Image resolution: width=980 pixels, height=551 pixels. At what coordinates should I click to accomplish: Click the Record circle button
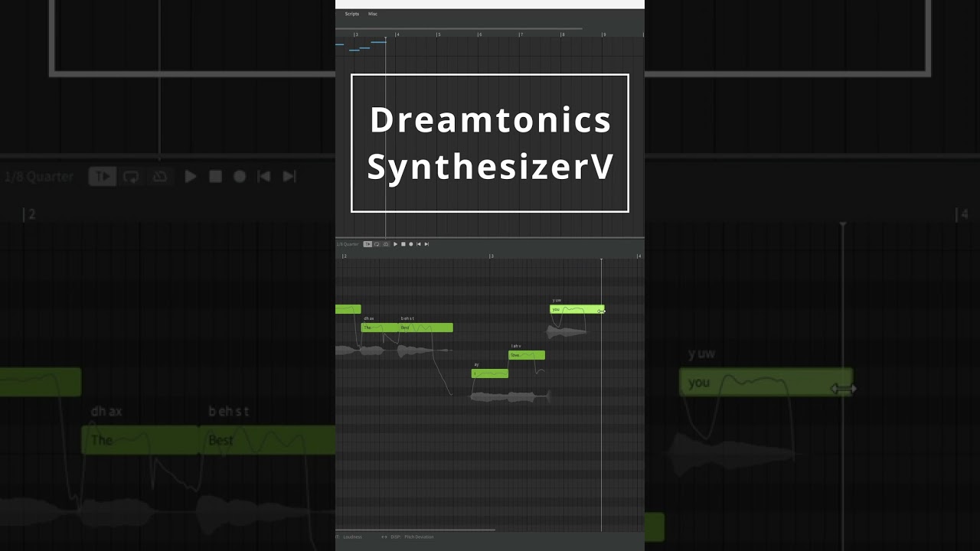coord(410,244)
